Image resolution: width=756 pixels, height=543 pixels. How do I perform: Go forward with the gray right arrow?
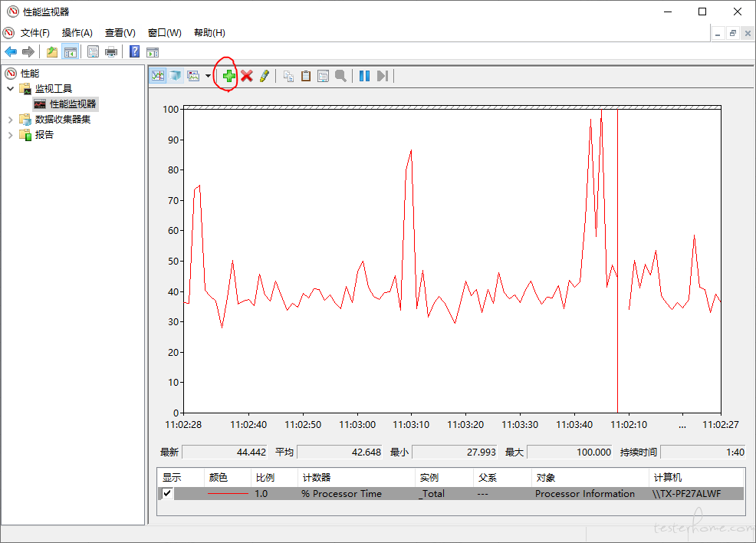28,51
